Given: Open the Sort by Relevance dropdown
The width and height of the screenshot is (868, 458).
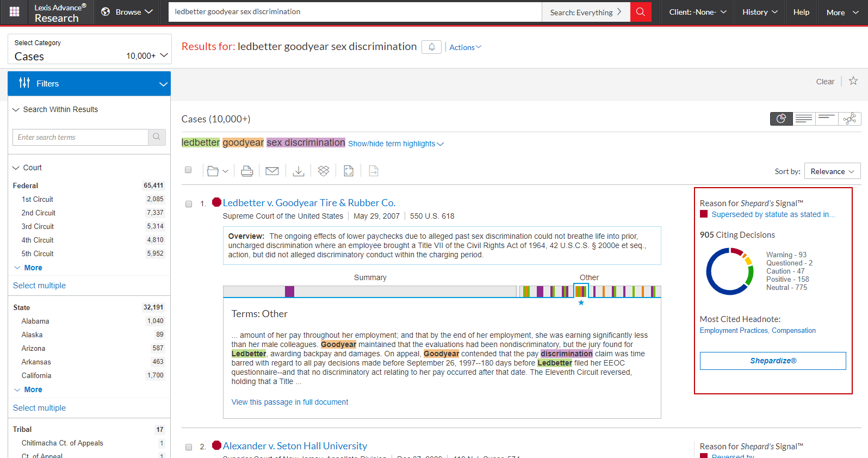Looking at the screenshot, I should pyautogui.click(x=832, y=171).
